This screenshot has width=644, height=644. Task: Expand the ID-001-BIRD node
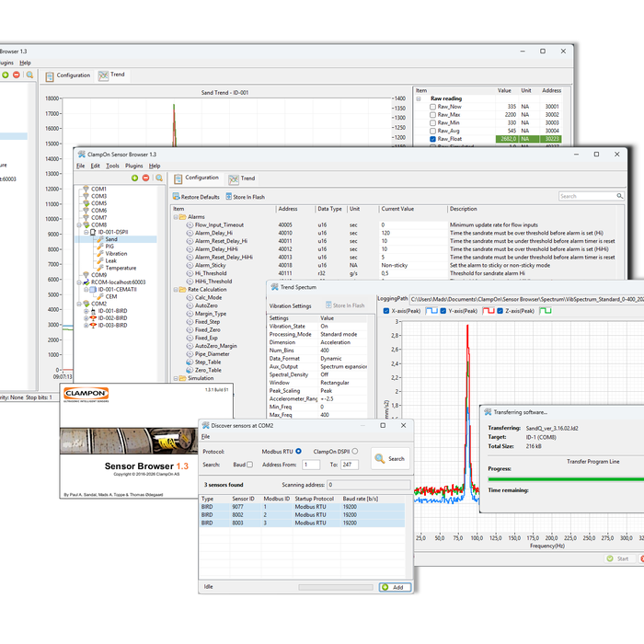click(86, 311)
